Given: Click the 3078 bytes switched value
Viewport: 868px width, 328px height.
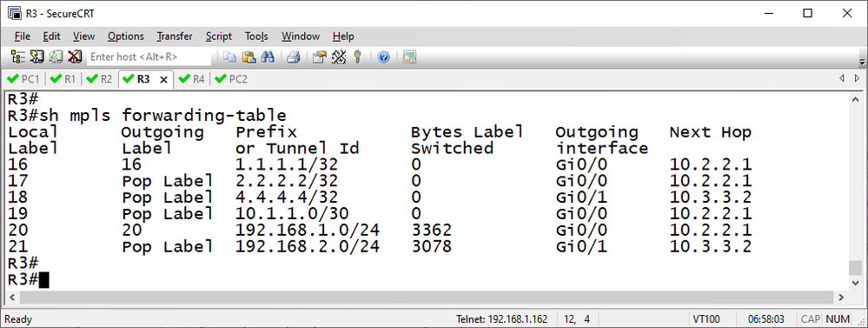Looking at the screenshot, I should pos(432,246).
